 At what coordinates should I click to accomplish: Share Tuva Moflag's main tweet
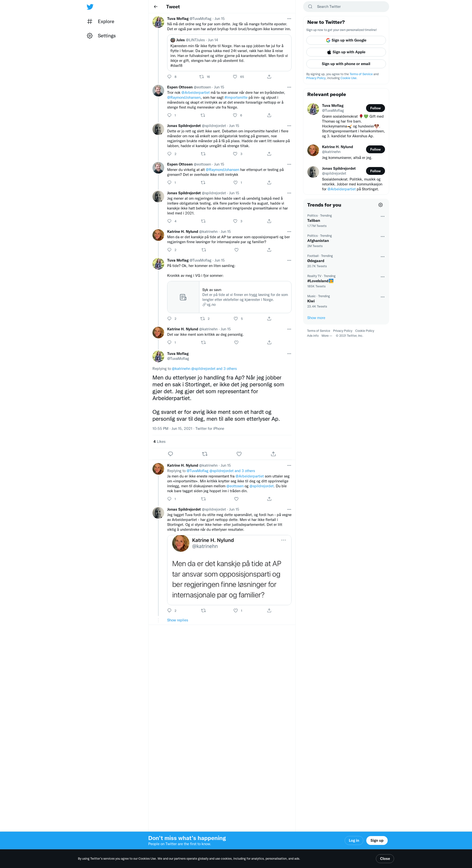273,454
